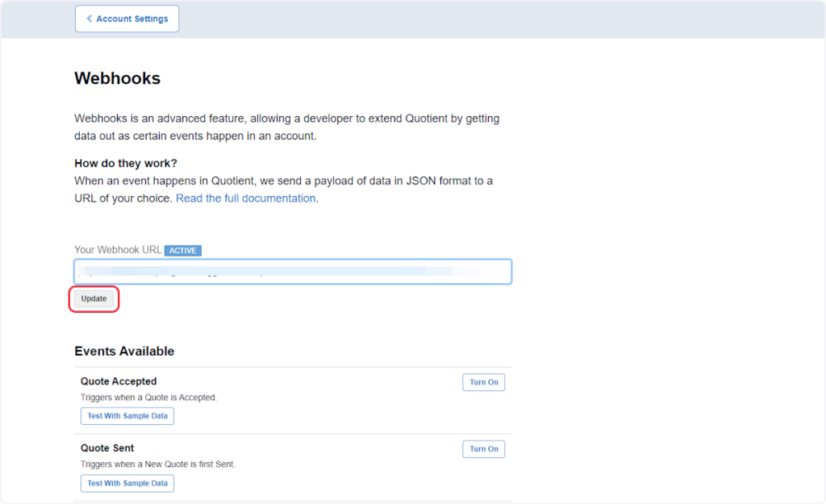Click the back chevron beside Account Settings
Viewport: 826px width, 504px height.
(89, 19)
